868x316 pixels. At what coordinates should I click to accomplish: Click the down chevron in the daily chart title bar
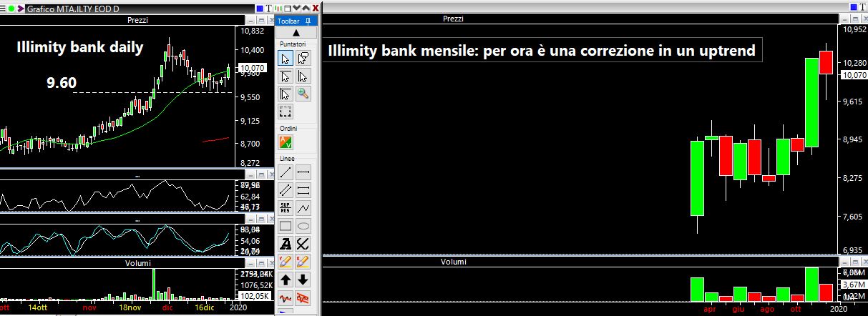click(x=296, y=8)
